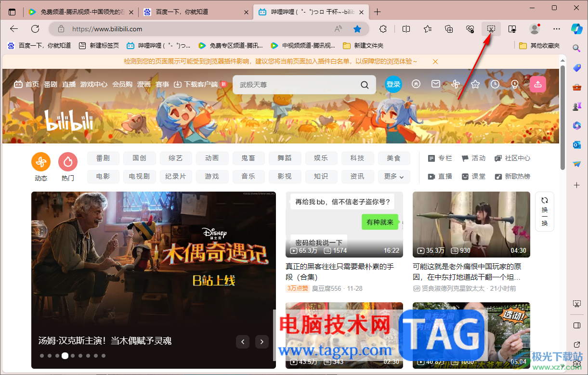588x375 pixels.
Task: Click the blue 登录 button
Action: click(x=393, y=84)
